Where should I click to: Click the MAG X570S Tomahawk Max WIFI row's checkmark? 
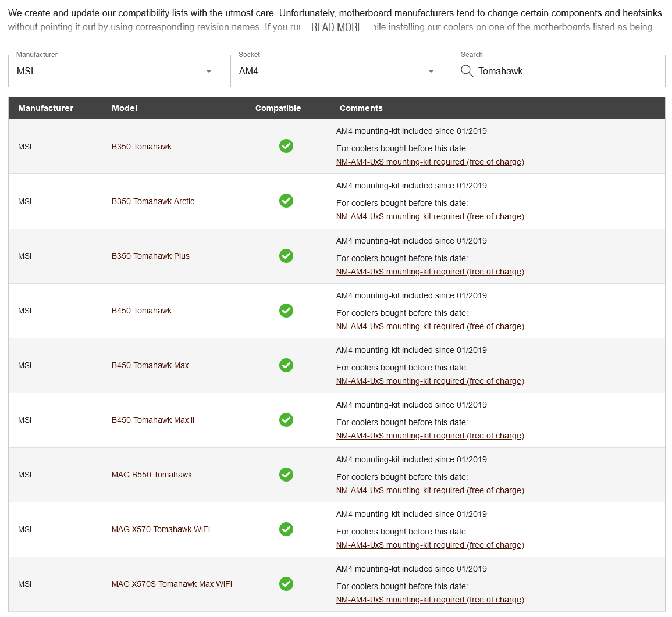coord(286,584)
